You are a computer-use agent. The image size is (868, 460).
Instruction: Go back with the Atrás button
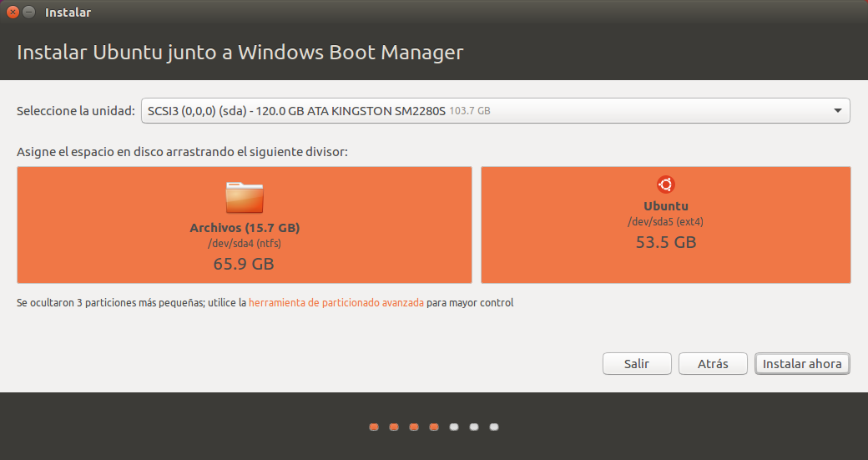pos(713,364)
